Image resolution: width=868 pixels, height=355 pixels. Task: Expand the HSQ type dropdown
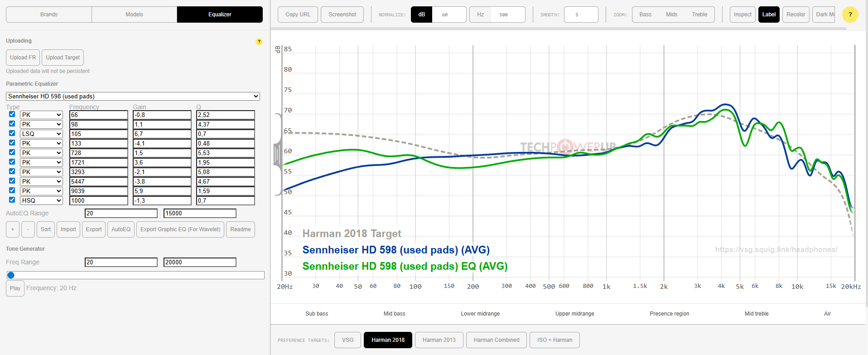point(41,201)
